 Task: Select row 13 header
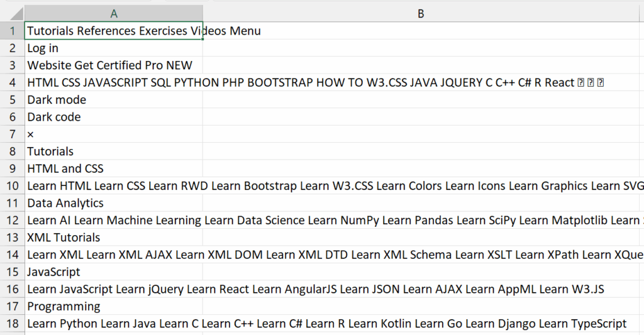(13, 238)
